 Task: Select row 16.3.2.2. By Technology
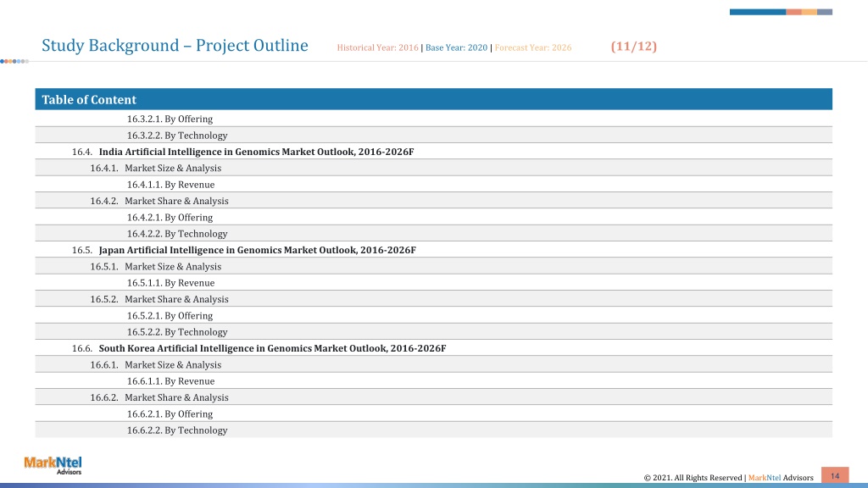click(433, 135)
